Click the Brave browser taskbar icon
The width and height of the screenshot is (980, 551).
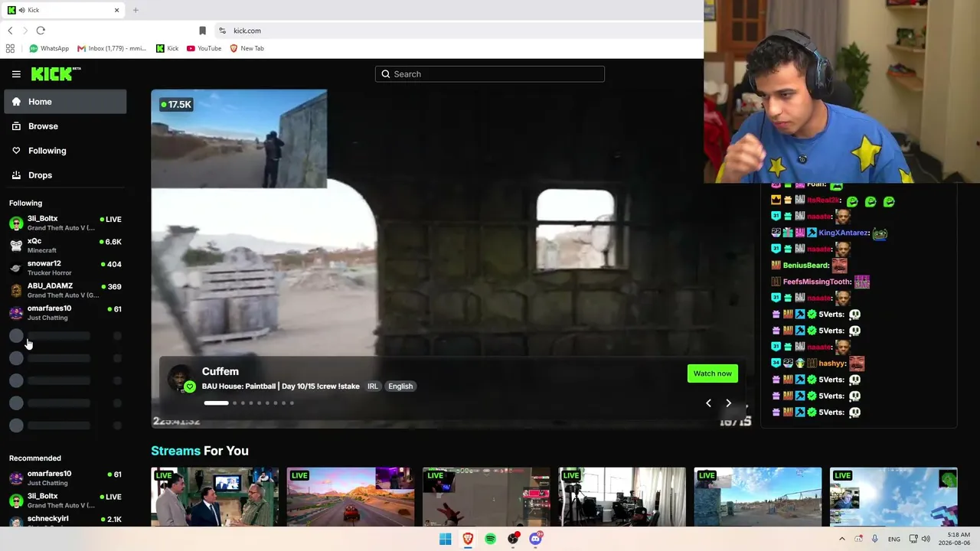click(468, 540)
